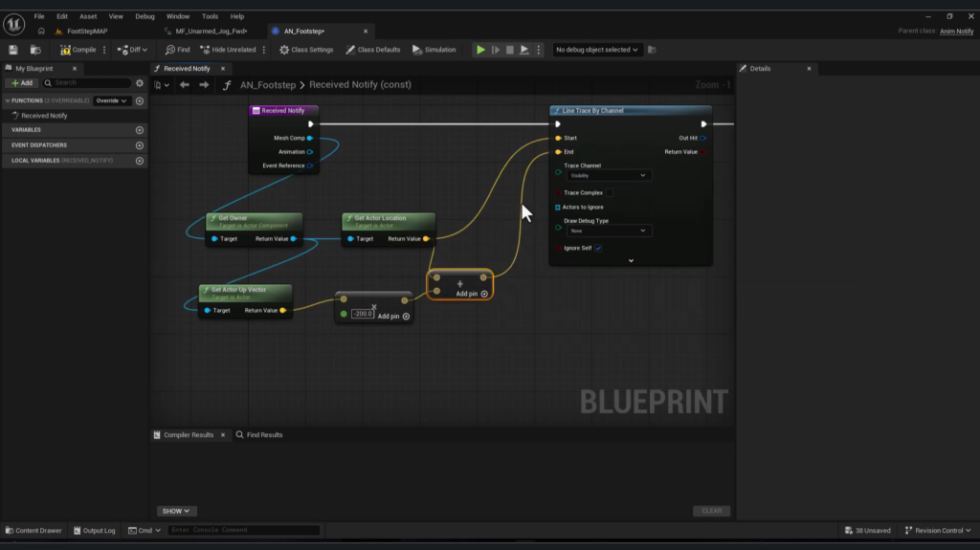Click Line Trace Start input pin

click(558, 138)
